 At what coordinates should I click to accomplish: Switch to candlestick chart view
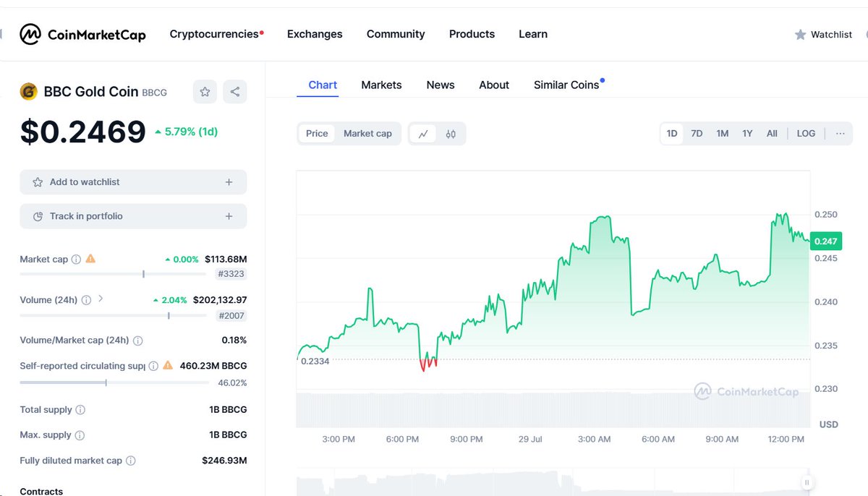pos(451,134)
